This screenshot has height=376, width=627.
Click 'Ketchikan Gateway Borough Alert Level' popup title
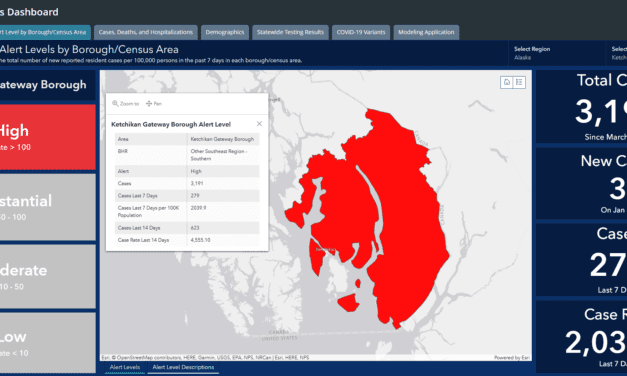click(171, 124)
